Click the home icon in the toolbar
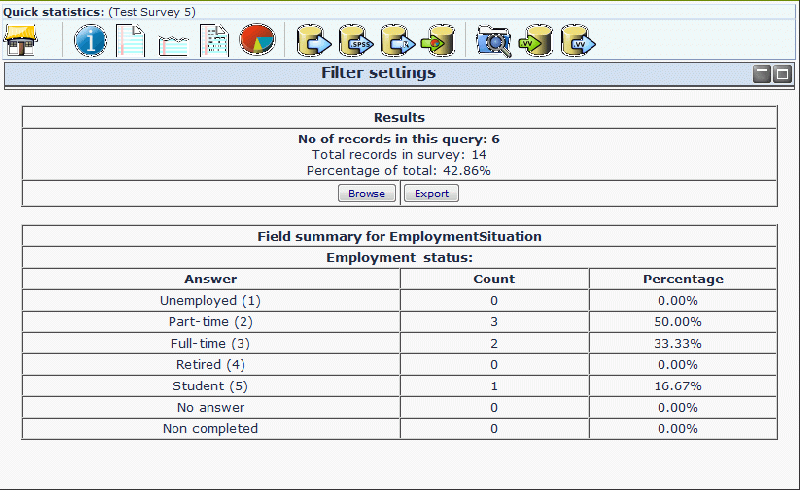 [21, 40]
